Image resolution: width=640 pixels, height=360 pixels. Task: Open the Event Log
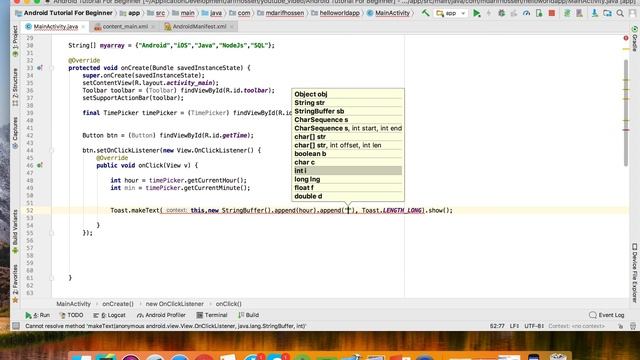(607, 315)
